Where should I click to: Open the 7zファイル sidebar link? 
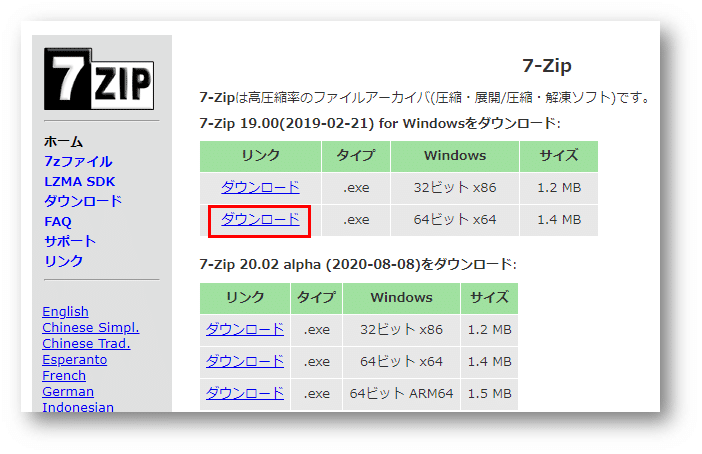(78, 161)
